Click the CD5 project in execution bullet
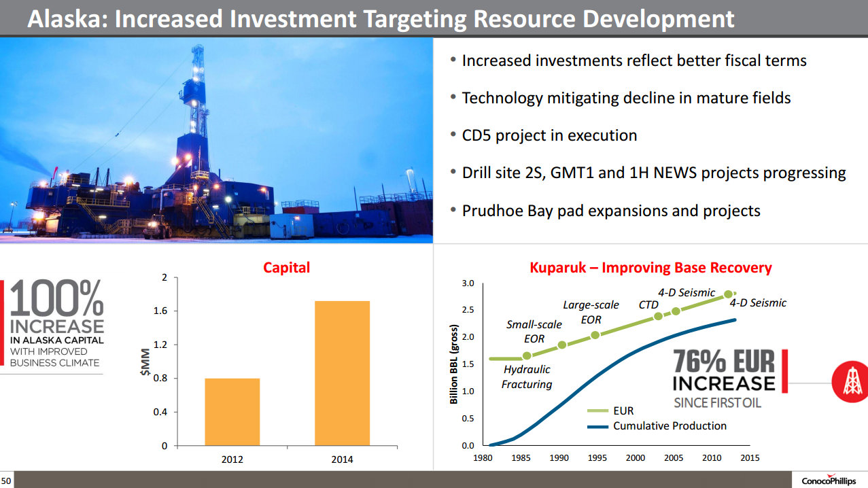 (x=549, y=135)
